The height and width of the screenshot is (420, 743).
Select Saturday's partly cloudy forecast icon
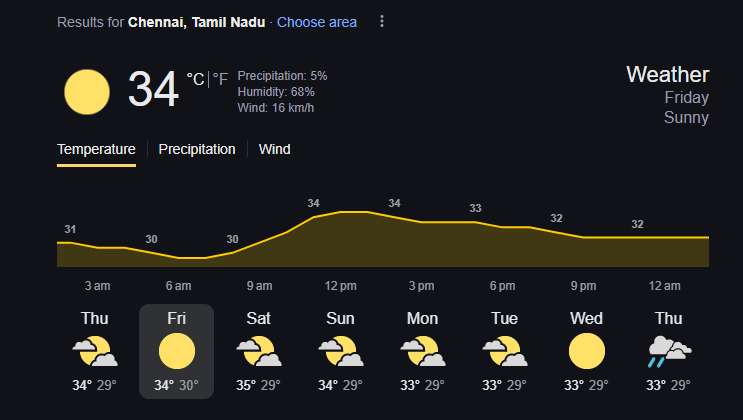(259, 351)
